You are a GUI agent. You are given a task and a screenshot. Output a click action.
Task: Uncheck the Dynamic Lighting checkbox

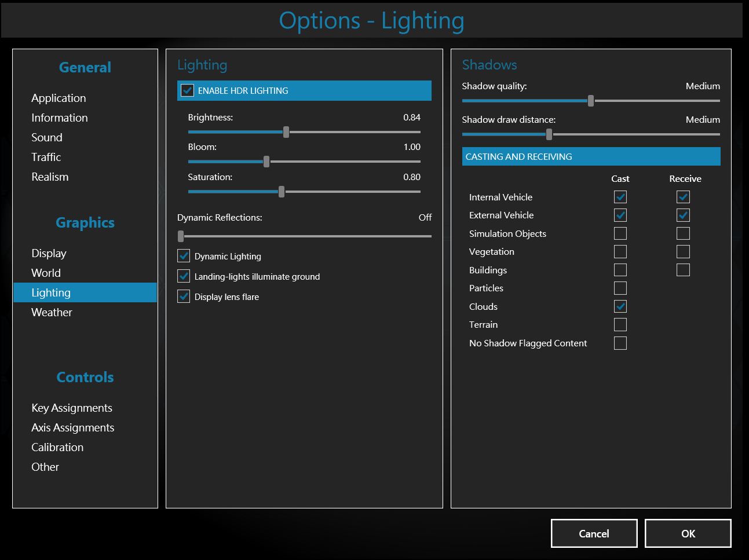[184, 256]
